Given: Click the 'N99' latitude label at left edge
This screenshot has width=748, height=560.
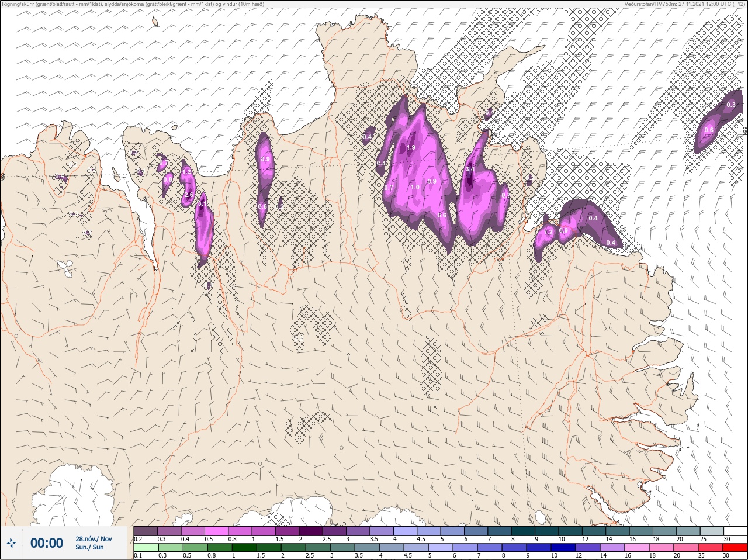Looking at the screenshot, I should click(3, 176).
